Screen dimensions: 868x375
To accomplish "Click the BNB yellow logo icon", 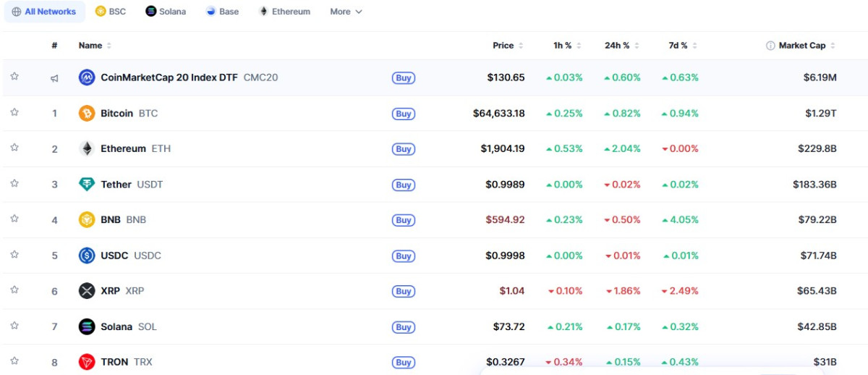I will [87, 220].
